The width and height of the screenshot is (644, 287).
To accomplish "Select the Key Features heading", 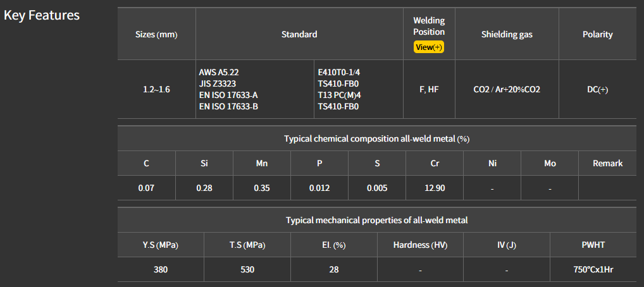I will (x=42, y=15).
